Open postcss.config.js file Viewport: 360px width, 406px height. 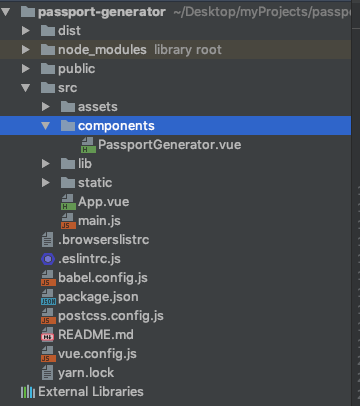pos(111,316)
